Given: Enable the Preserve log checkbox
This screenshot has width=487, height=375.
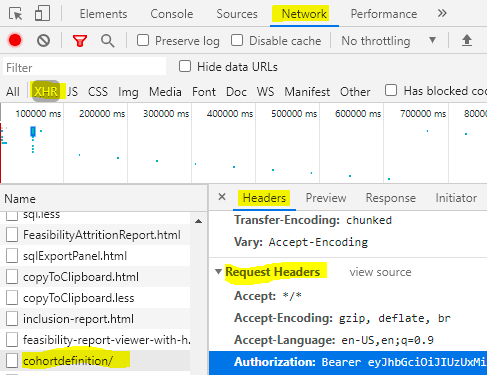Looking at the screenshot, I should 143,40.
